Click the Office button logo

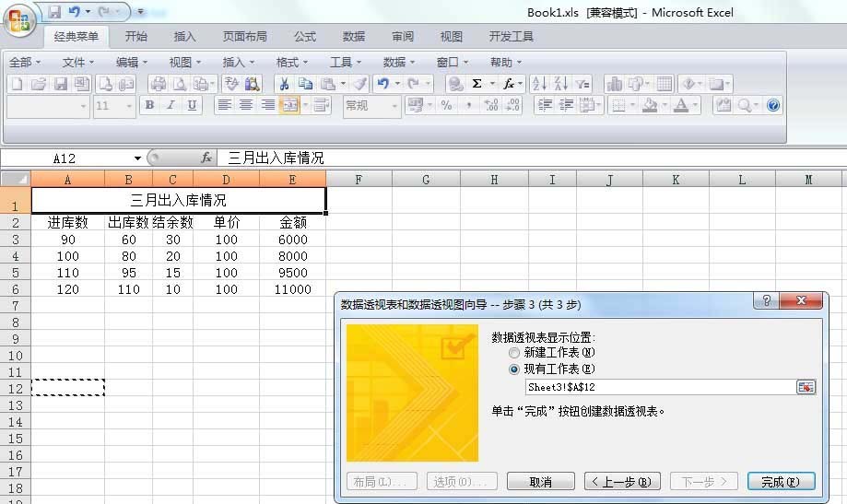[x=19, y=21]
